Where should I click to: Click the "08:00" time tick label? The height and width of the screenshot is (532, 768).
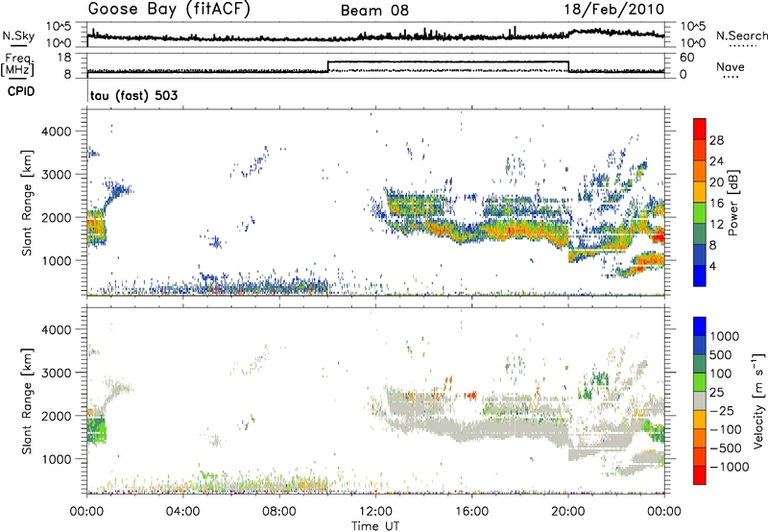[x=279, y=512]
